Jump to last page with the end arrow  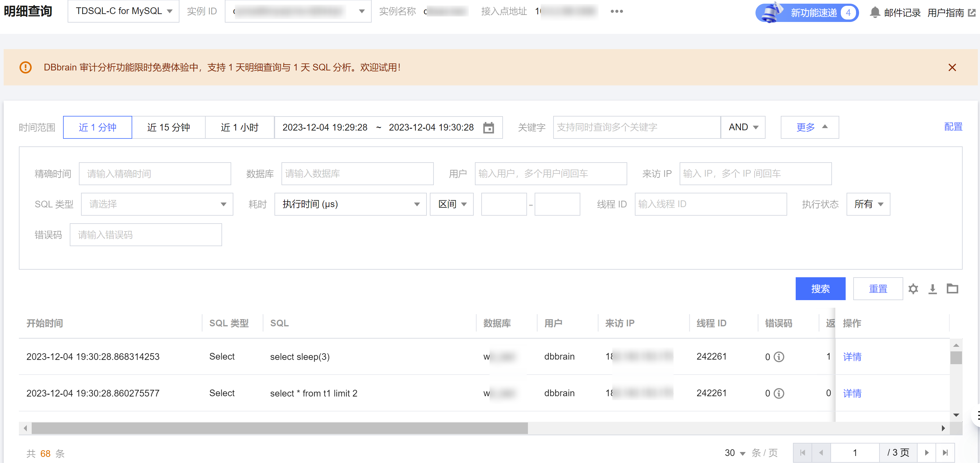(946, 453)
